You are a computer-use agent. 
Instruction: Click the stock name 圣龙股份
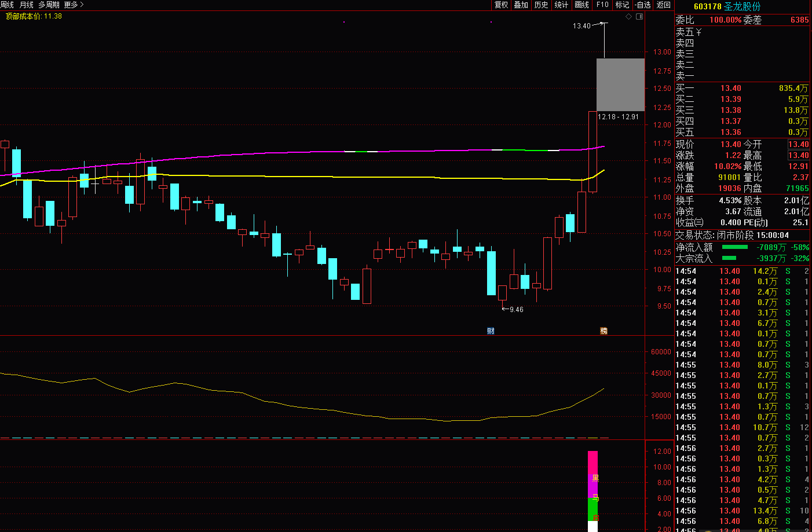(x=742, y=6)
